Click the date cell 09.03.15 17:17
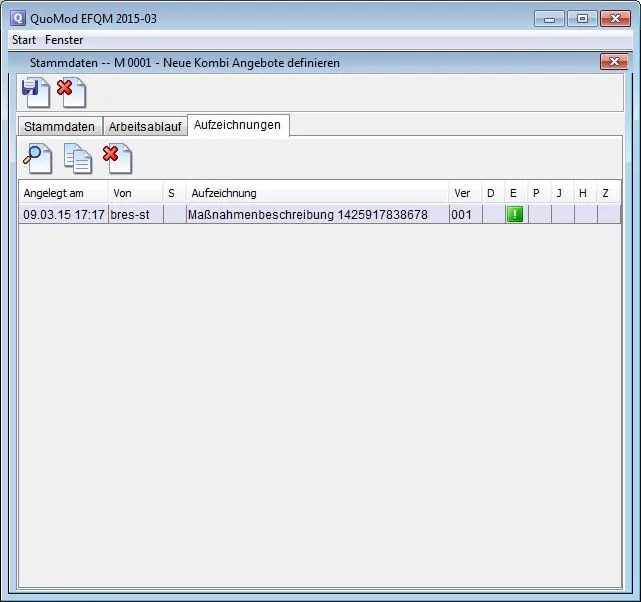The width and height of the screenshot is (641, 602). [x=63, y=214]
